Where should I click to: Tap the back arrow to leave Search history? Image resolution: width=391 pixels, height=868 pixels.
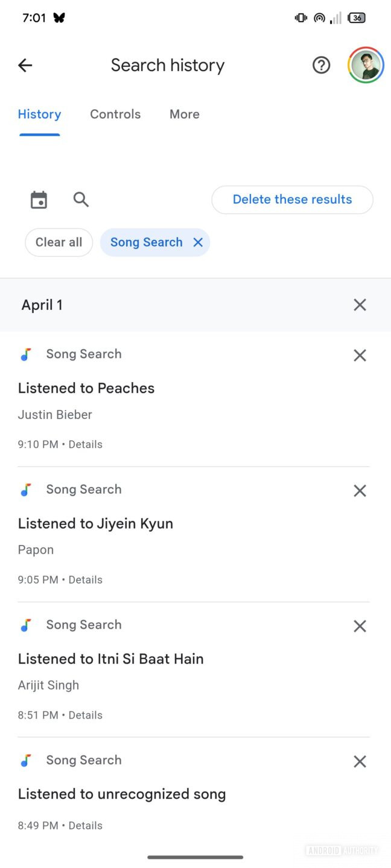(25, 64)
